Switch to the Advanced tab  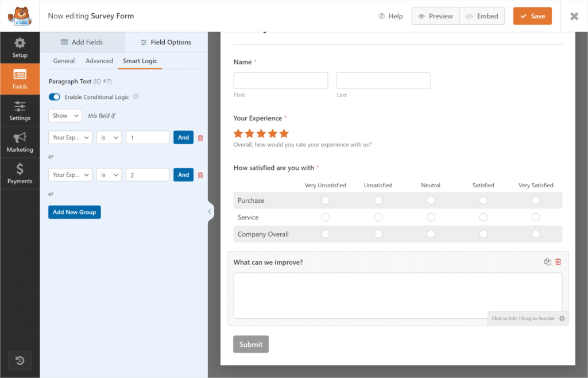coord(99,60)
